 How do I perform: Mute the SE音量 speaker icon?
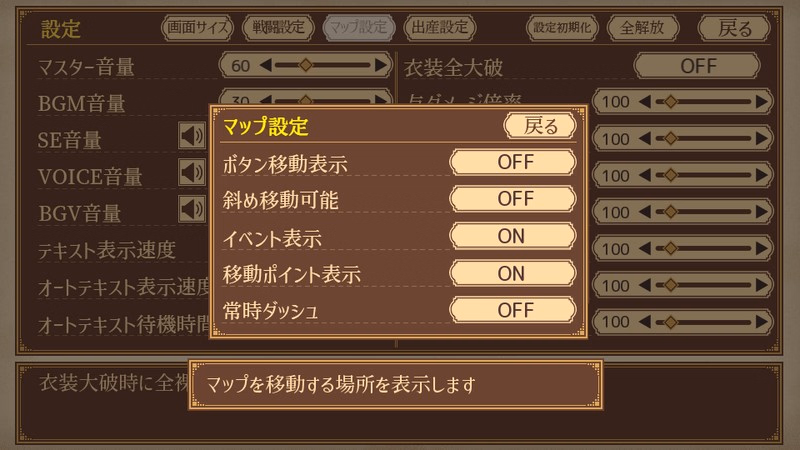pos(192,136)
